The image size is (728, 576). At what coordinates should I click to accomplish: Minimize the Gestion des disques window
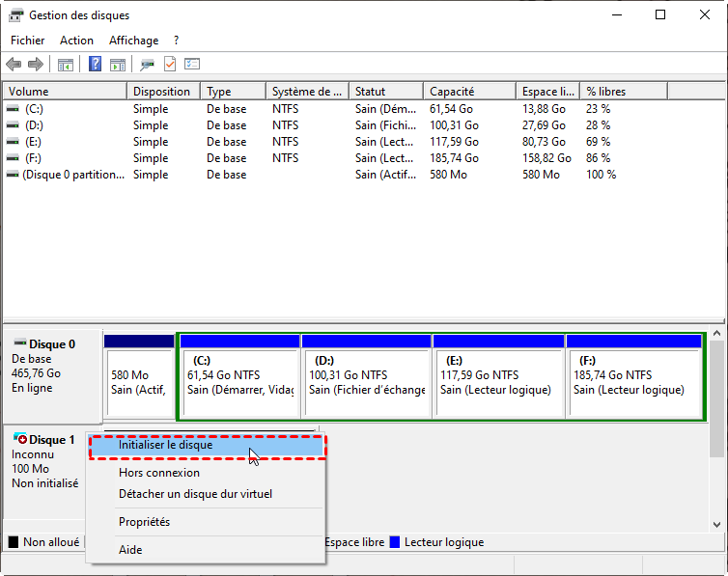[617, 14]
